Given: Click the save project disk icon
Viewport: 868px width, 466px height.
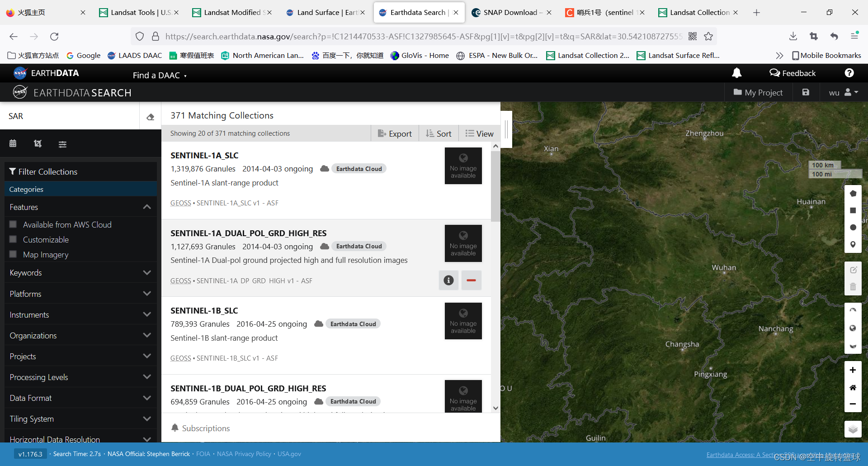Looking at the screenshot, I should (x=806, y=92).
